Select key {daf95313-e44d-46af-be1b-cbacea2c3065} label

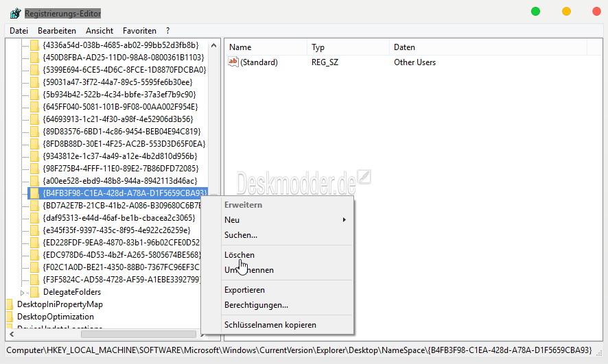point(119,218)
